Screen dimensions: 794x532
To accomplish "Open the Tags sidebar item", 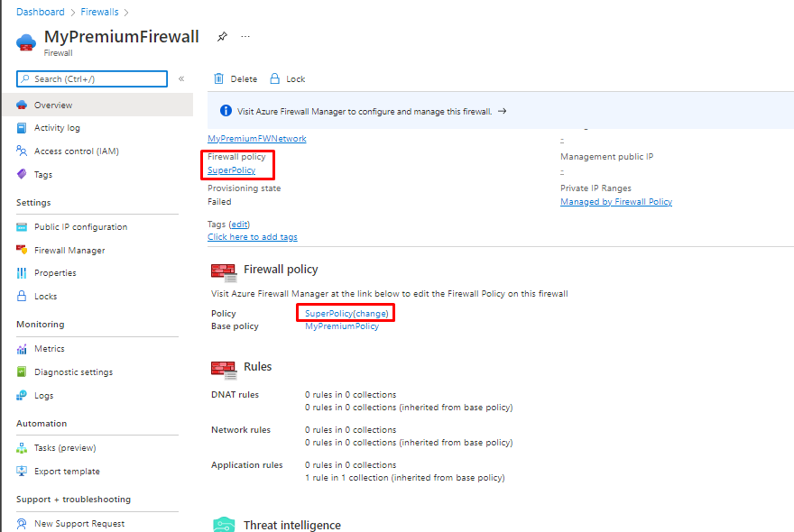I will tap(43, 175).
